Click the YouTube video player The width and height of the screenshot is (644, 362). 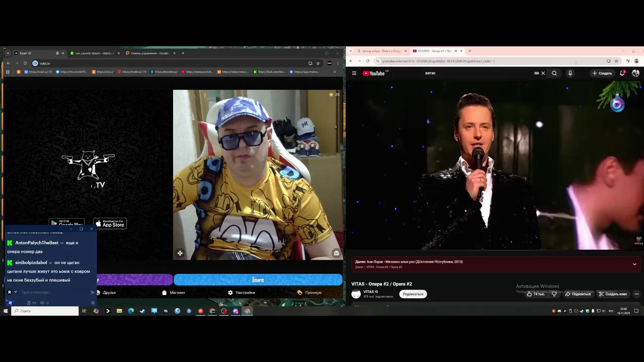495,165
